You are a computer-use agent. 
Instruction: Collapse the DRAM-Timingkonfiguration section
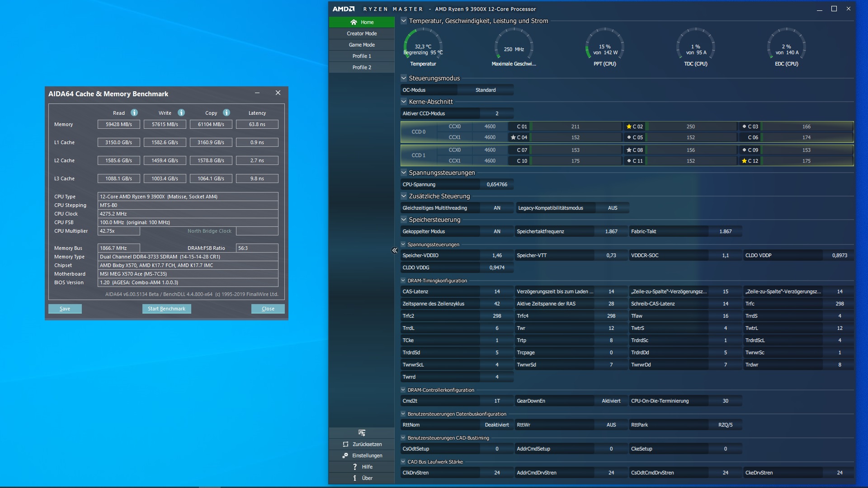pyautogui.click(x=403, y=281)
